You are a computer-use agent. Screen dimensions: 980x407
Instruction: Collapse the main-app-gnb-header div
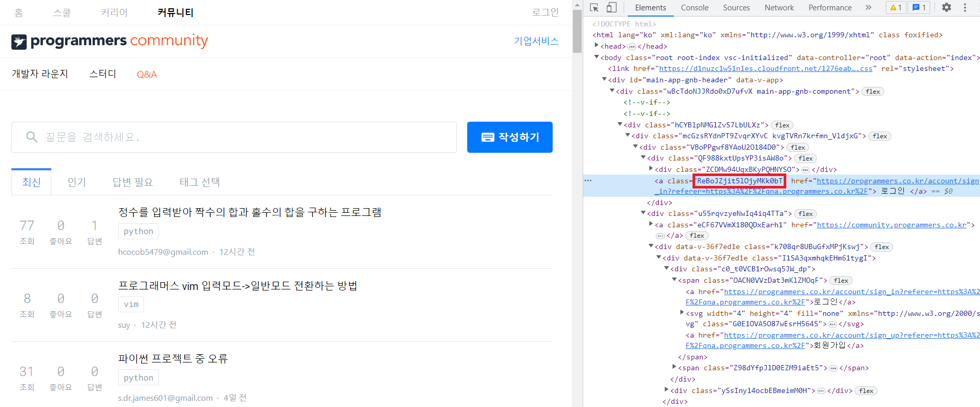pos(604,80)
